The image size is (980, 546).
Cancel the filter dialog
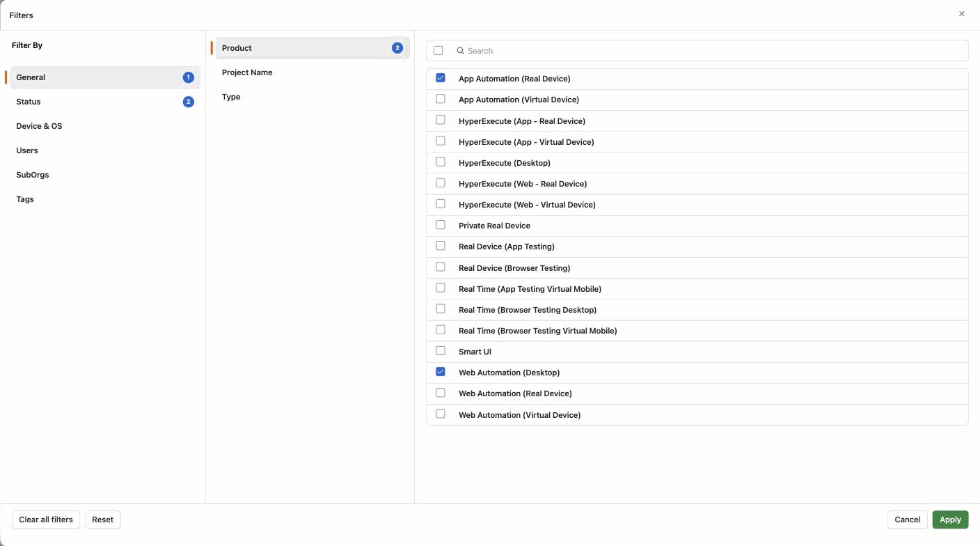click(x=908, y=520)
